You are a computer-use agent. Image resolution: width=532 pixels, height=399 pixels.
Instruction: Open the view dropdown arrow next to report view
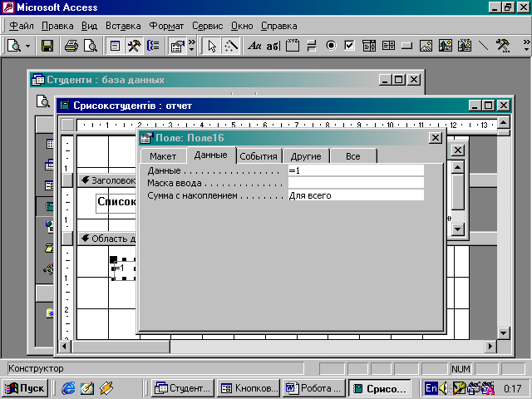27,46
